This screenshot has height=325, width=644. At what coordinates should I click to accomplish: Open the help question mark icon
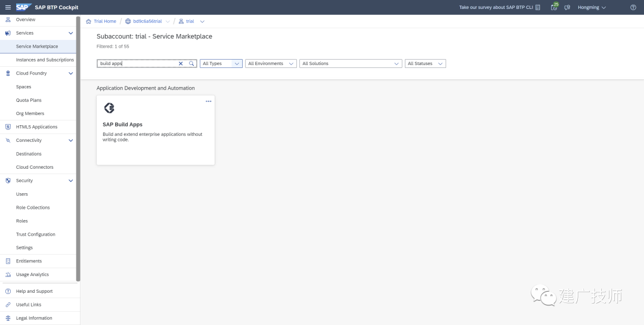point(633,7)
